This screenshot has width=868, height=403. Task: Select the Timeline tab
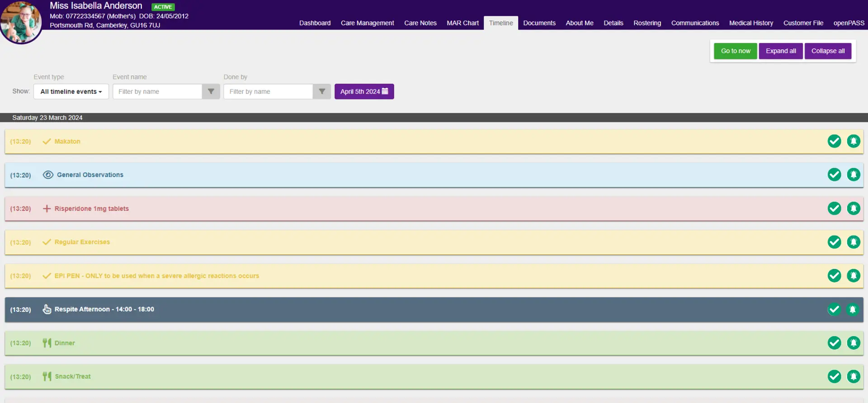[501, 23]
